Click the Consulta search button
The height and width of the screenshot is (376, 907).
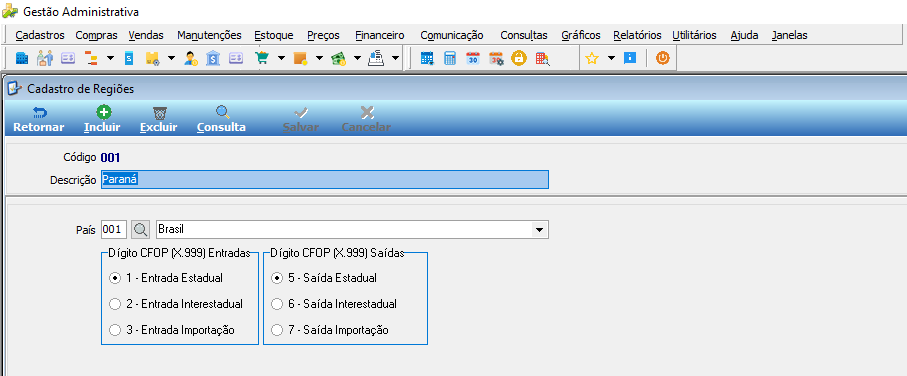pyautogui.click(x=222, y=120)
